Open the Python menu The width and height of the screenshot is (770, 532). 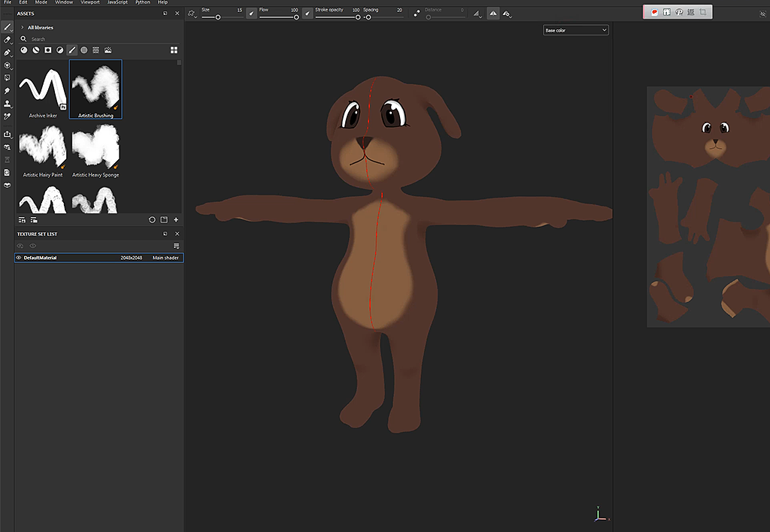[x=143, y=3]
